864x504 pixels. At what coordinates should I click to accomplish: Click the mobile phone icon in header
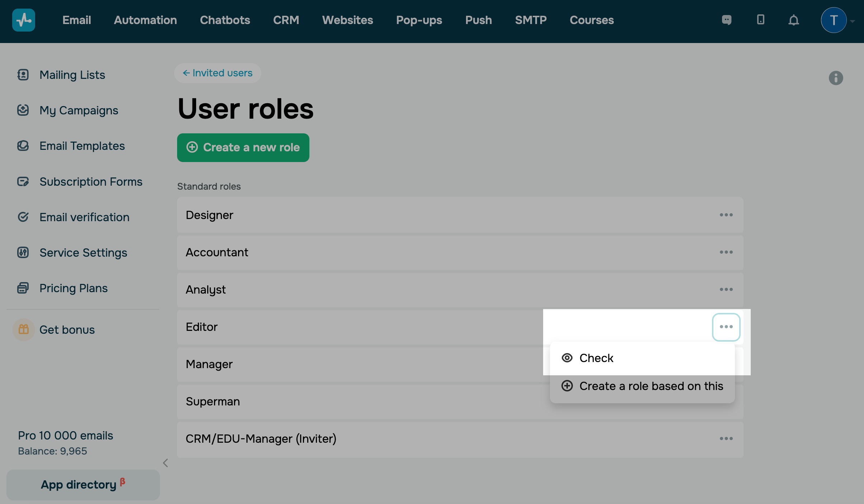[x=760, y=20]
